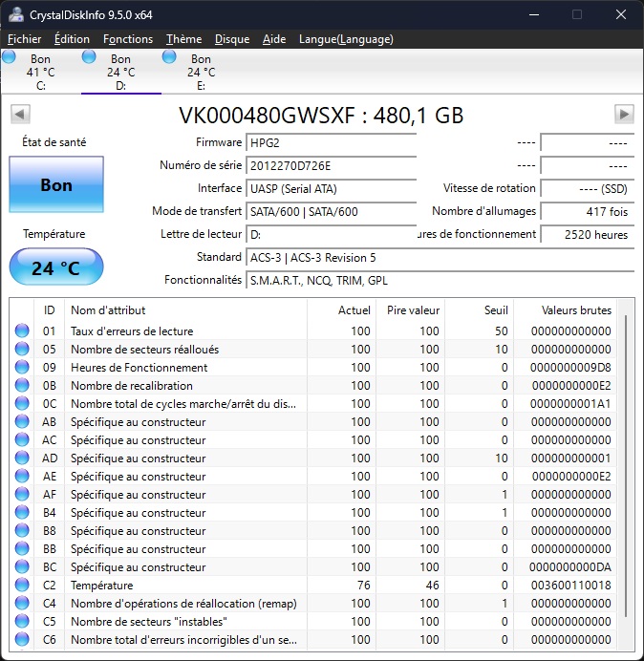Image resolution: width=644 pixels, height=661 pixels.
Task: Select row Nombre de secteurs réalloués
Action: tap(312, 349)
